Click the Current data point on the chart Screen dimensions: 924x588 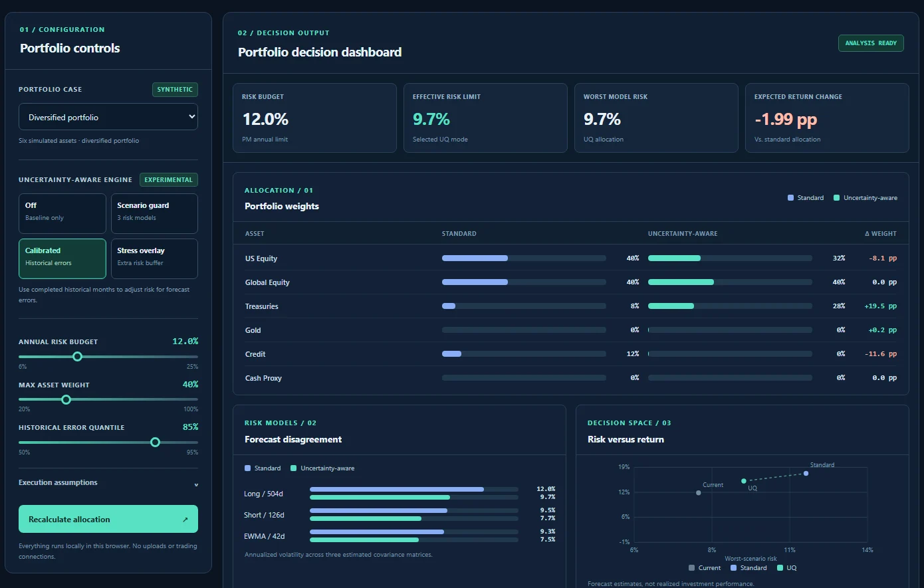pos(698,493)
